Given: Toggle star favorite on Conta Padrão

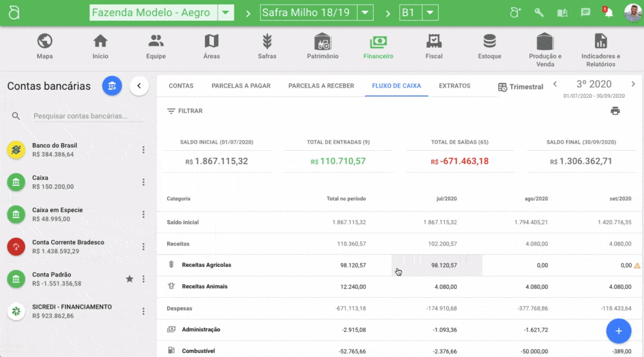Looking at the screenshot, I should [x=129, y=279].
